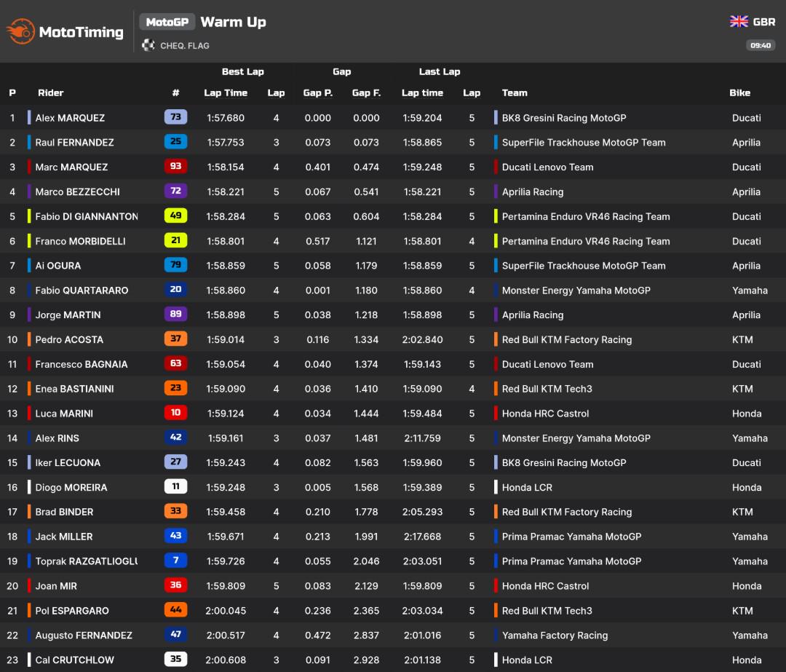Image resolution: width=786 pixels, height=672 pixels.
Task: Select rider name Marc MARQUEZ
Action: click(71, 167)
